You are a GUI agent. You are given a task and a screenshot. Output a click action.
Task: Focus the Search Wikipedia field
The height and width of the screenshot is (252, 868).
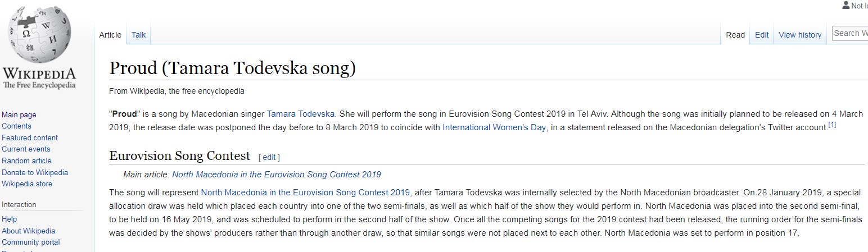[850, 33]
